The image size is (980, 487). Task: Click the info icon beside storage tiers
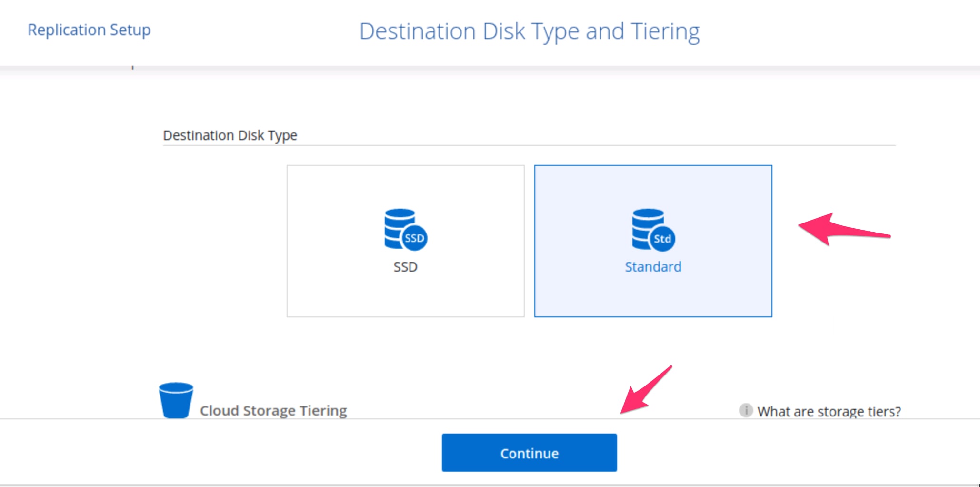click(x=745, y=410)
